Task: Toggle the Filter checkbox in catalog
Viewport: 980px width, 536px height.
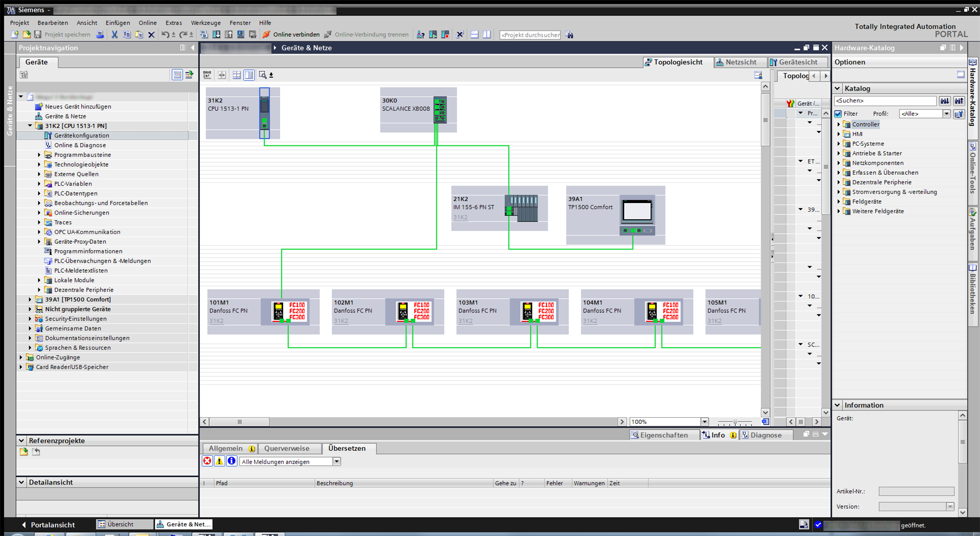Action: [x=838, y=114]
